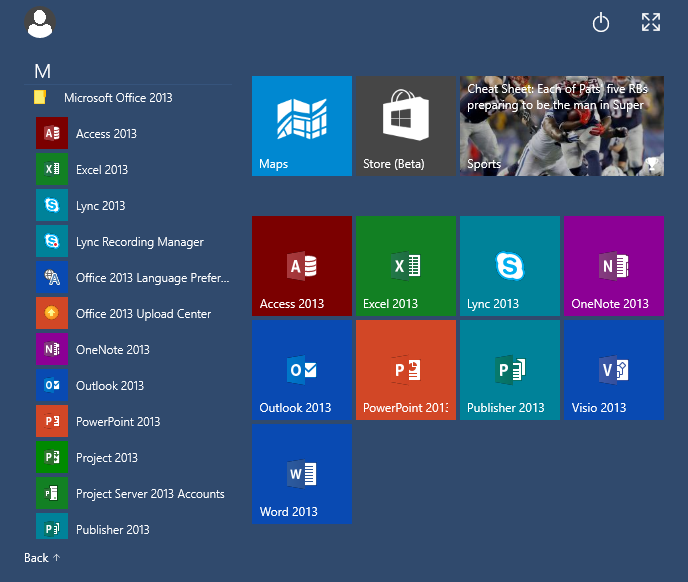Jump to apps by letter M header

pyautogui.click(x=43, y=71)
